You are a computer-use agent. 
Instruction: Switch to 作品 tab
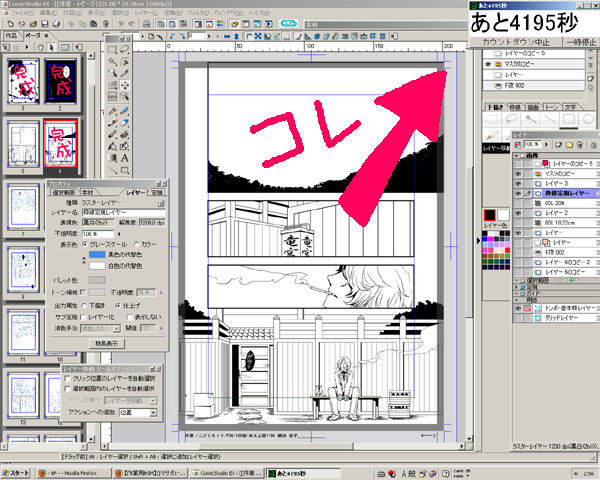pos(11,36)
